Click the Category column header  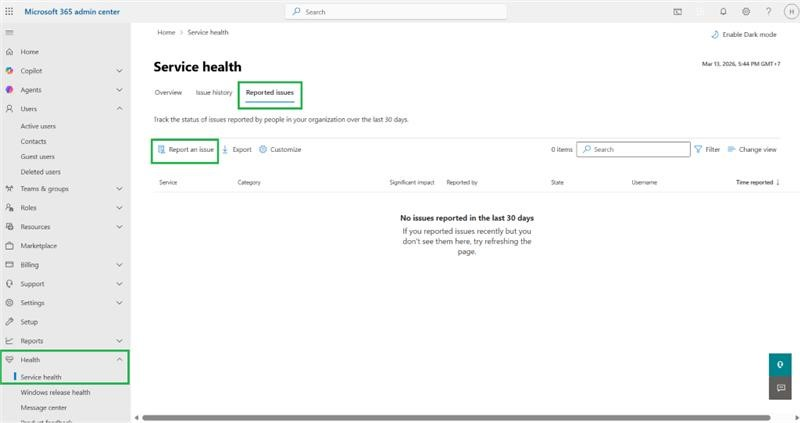[x=249, y=182]
